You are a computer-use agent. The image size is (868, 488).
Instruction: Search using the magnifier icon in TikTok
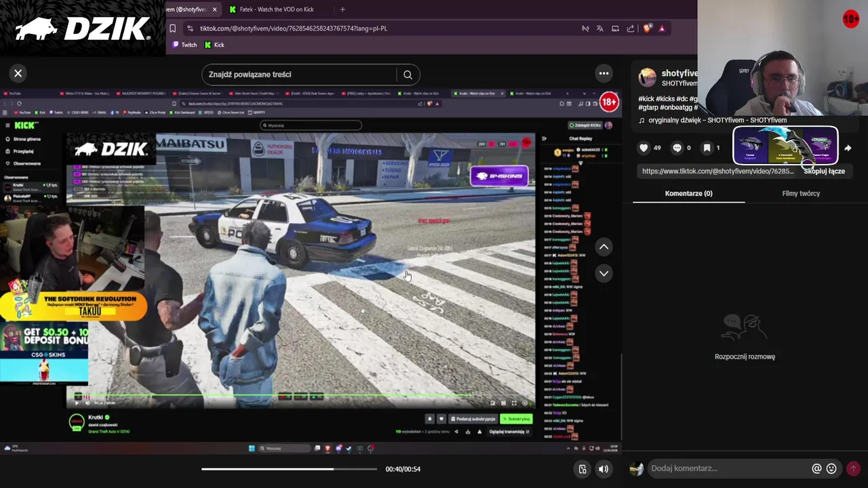pos(408,75)
